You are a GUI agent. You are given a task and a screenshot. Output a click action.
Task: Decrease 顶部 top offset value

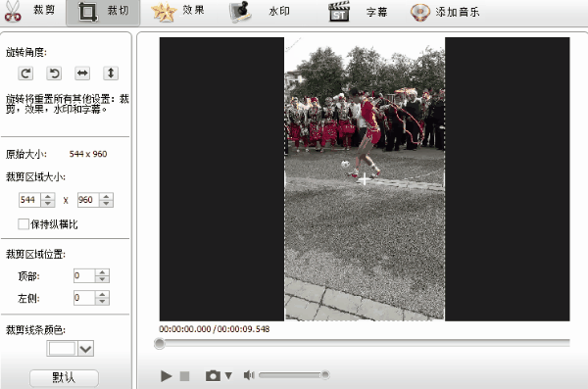click(x=102, y=279)
